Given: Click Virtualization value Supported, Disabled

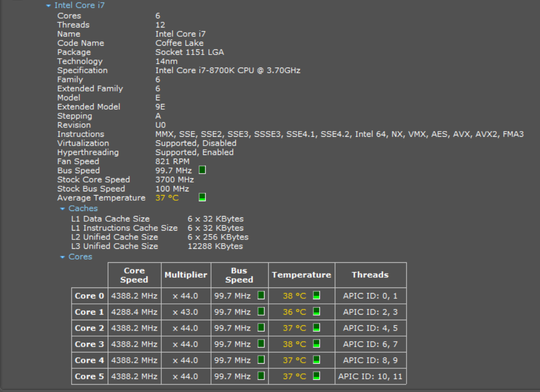Looking at the screenshot, I should (196, 143).
